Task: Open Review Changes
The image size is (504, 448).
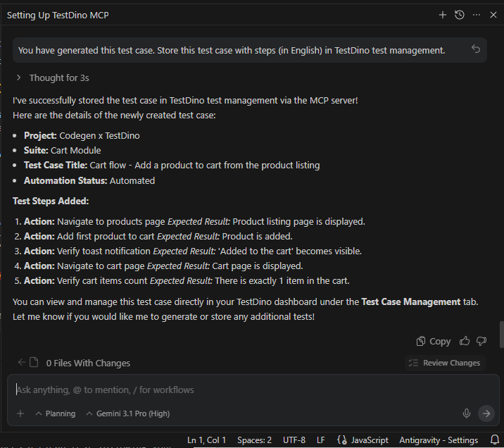Action: 445,363
